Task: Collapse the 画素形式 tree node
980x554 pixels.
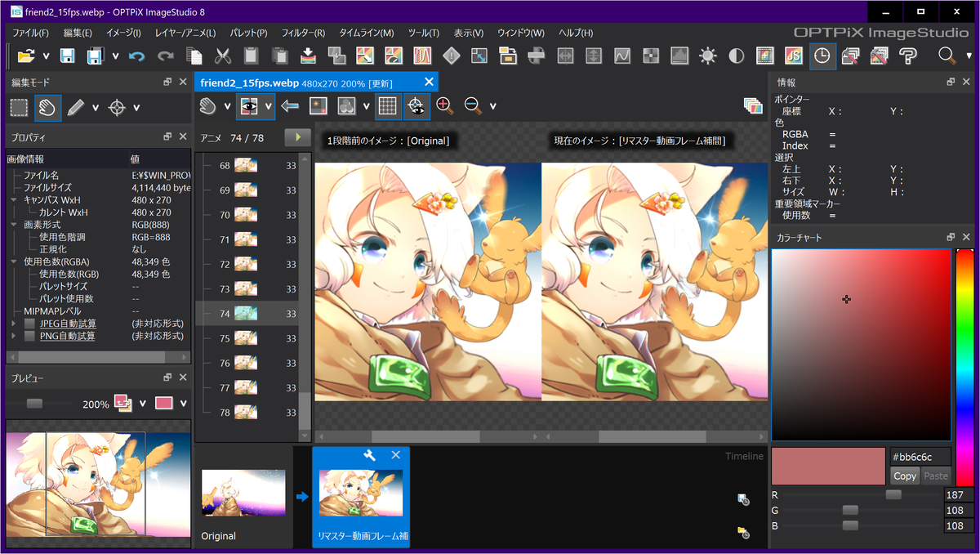Action: (14, 225)
